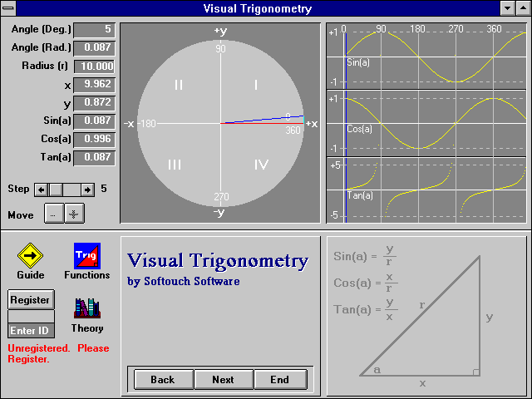Click the Step slider thumb
This screenshot has width=532, height=399.
[x=56, y=190]
